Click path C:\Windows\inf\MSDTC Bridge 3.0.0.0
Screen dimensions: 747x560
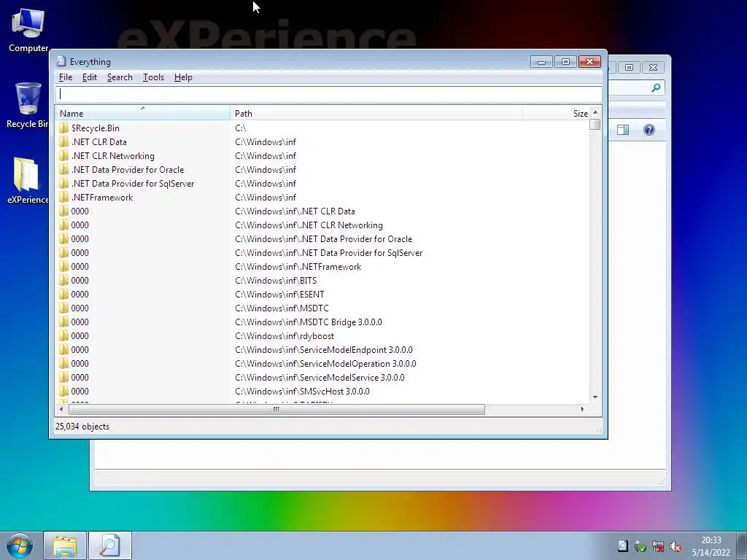tap(309, 322)
